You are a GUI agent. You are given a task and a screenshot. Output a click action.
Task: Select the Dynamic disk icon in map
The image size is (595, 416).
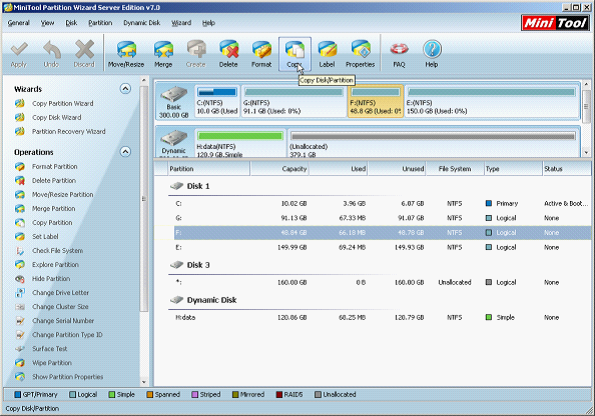(x=174, y=143)
